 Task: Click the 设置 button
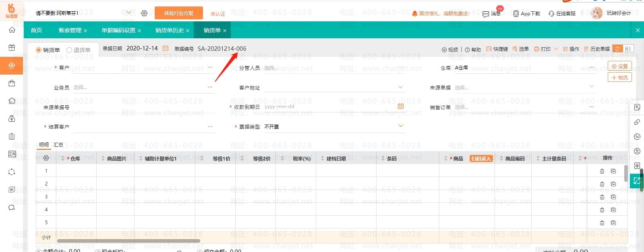click(619, 66)
